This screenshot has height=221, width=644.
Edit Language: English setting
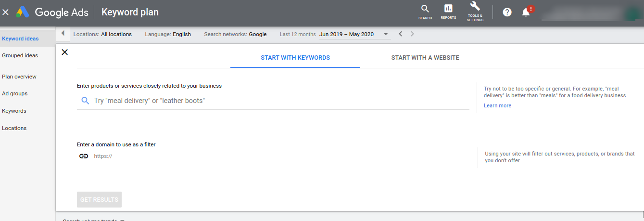168,34
